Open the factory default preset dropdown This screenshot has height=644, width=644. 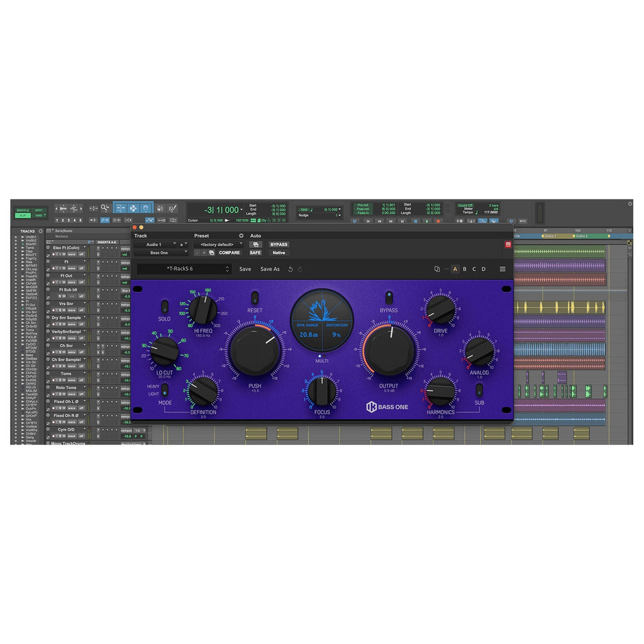click(x=218, y=245)
